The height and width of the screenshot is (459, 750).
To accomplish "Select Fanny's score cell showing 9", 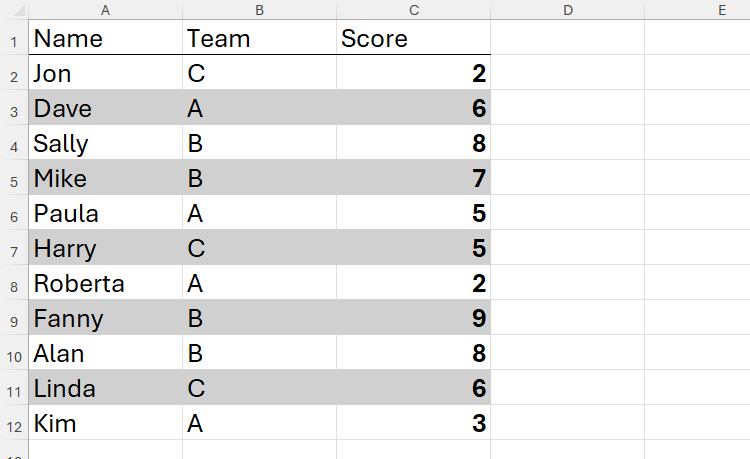I will tap(413, 320).
